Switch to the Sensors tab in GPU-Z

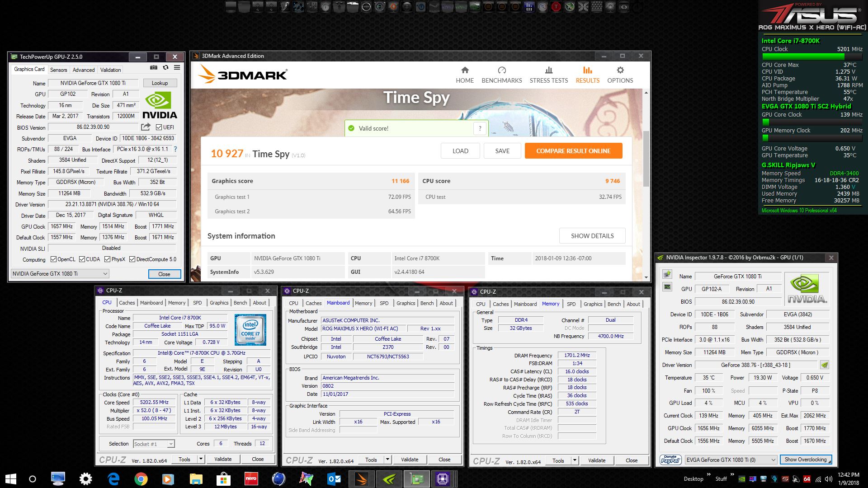click(58, 70)
